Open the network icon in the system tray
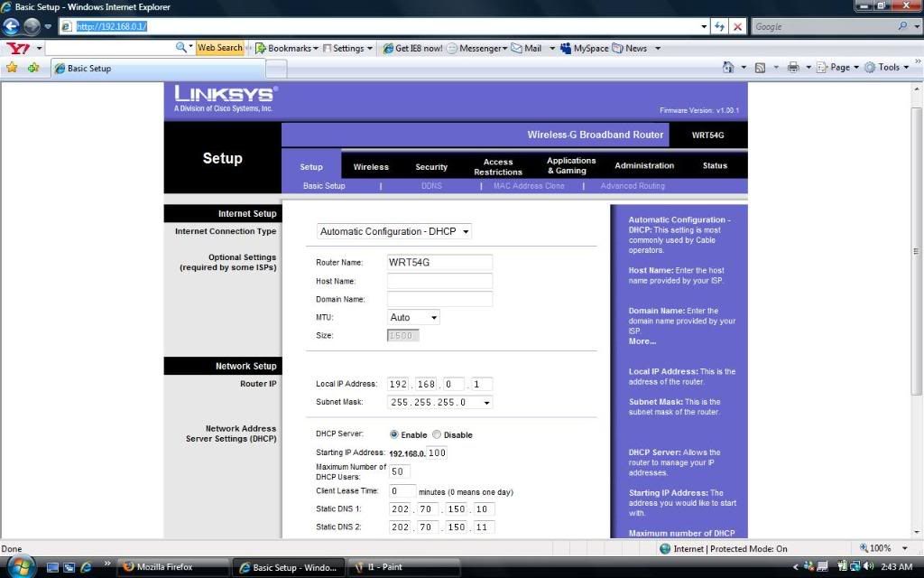924x578 pixels. pyautogui.click(x=855, y=567)
